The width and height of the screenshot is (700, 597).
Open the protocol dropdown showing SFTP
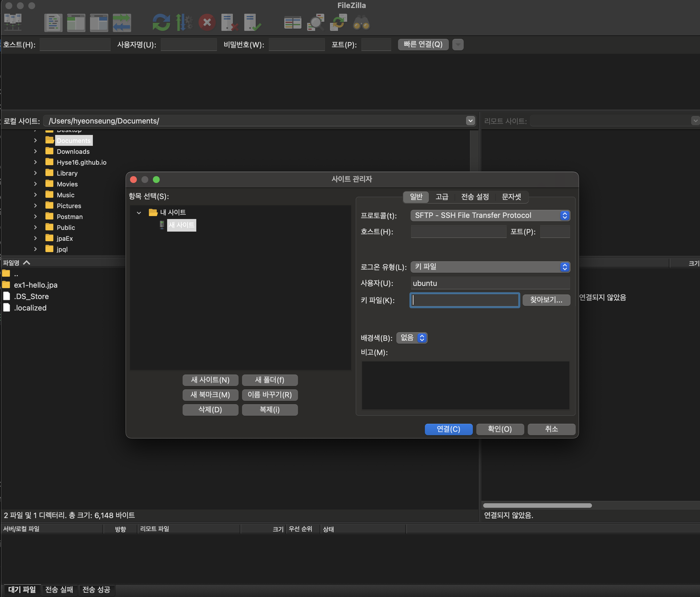[x=490, y=215]
